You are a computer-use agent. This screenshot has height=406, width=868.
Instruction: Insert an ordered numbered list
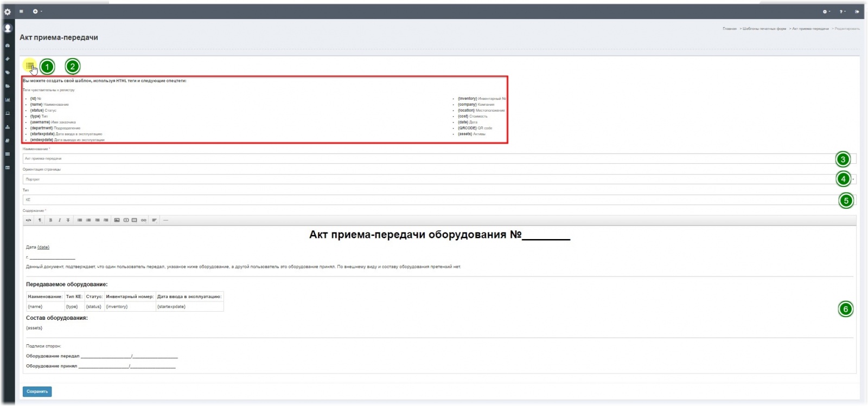coord(88,220)
